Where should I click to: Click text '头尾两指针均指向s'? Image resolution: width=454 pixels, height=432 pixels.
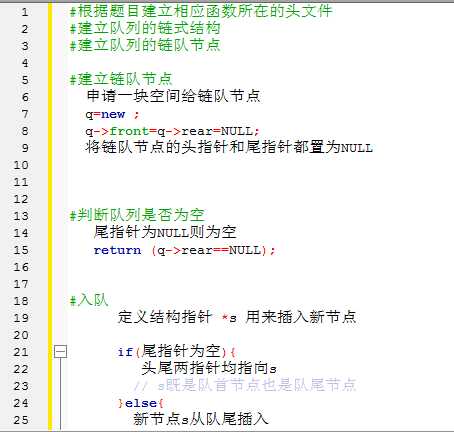[209, 368]
